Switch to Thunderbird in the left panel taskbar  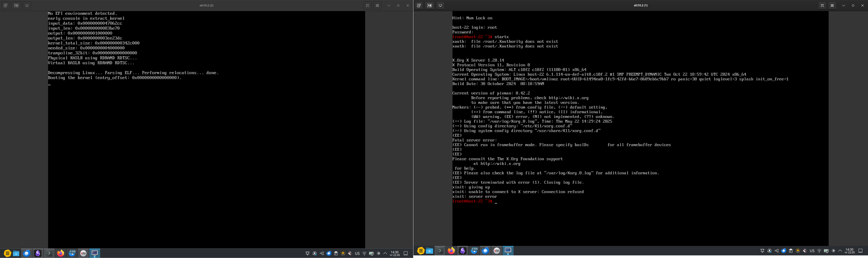27,253
